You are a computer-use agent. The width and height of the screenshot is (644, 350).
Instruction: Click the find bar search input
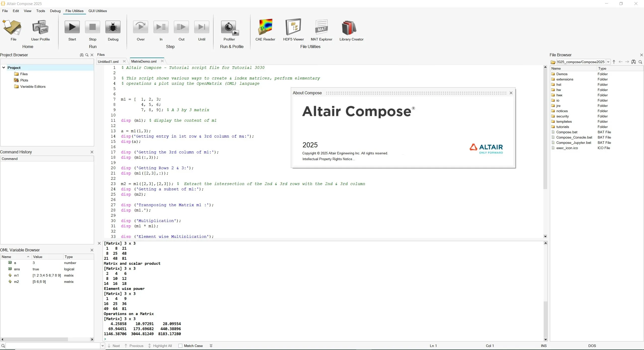53,346
